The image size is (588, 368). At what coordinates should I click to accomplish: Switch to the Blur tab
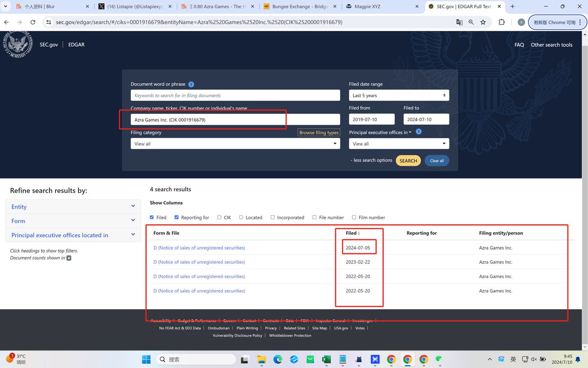52,6
